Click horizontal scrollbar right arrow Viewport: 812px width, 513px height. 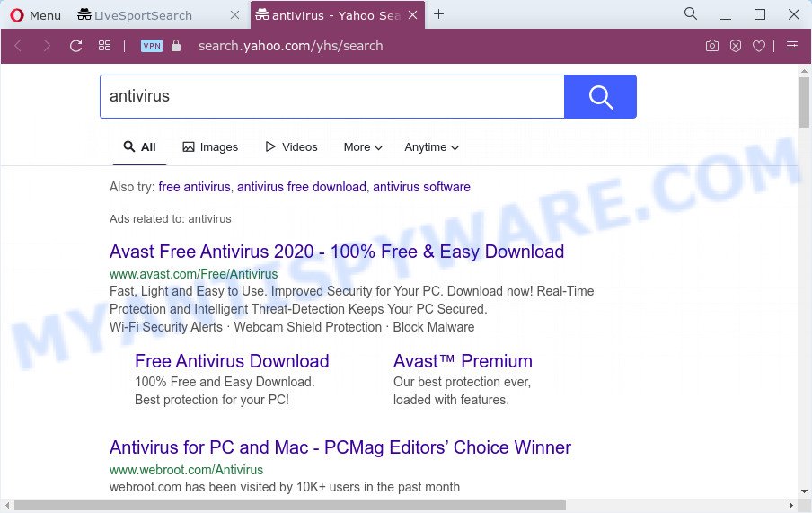(791, 505)
